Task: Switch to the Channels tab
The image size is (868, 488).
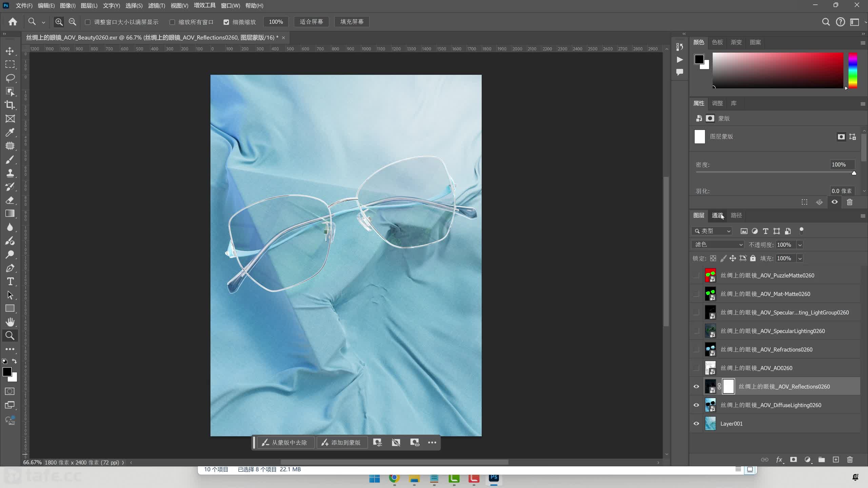Action: 717,216
